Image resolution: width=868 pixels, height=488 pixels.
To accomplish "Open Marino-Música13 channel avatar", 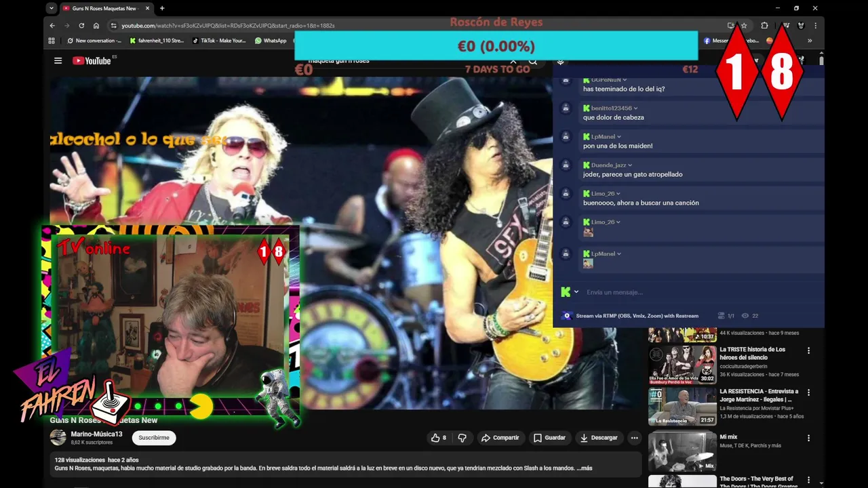I will coord(58,438).
